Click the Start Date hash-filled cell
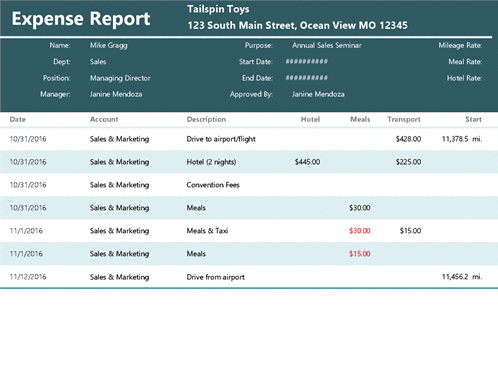 (x=307, y=61)
